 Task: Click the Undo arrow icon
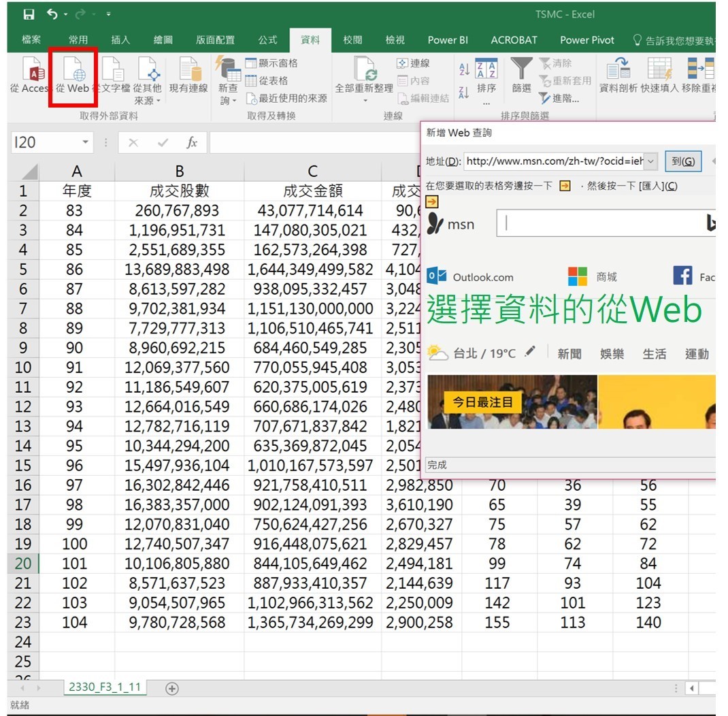pyautogui.click(x=52, y=14)
